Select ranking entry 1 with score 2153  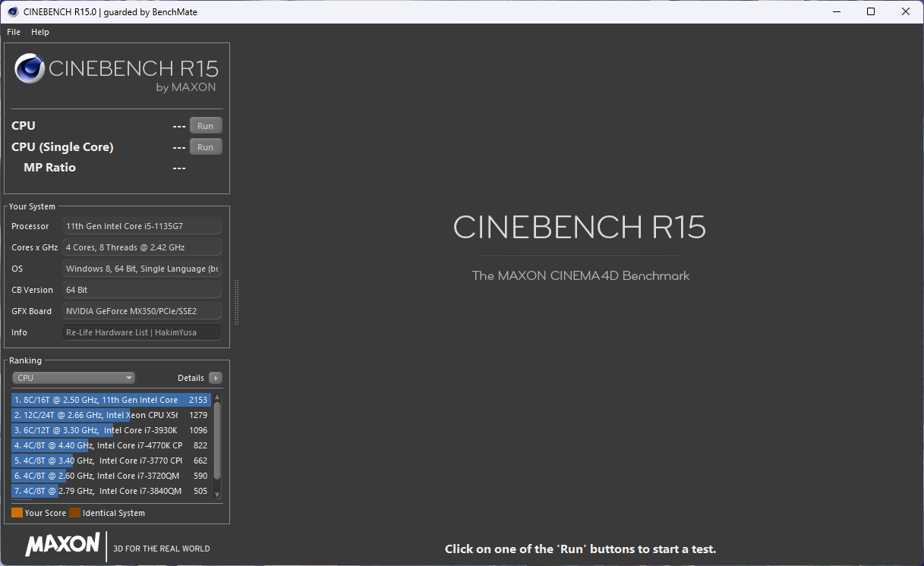111,400
